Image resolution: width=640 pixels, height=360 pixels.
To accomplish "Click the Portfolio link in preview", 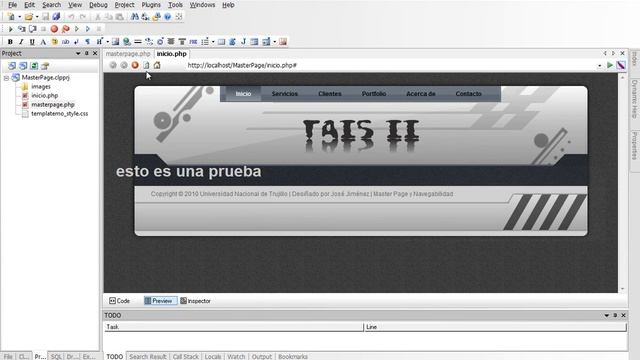I will 374,94.
